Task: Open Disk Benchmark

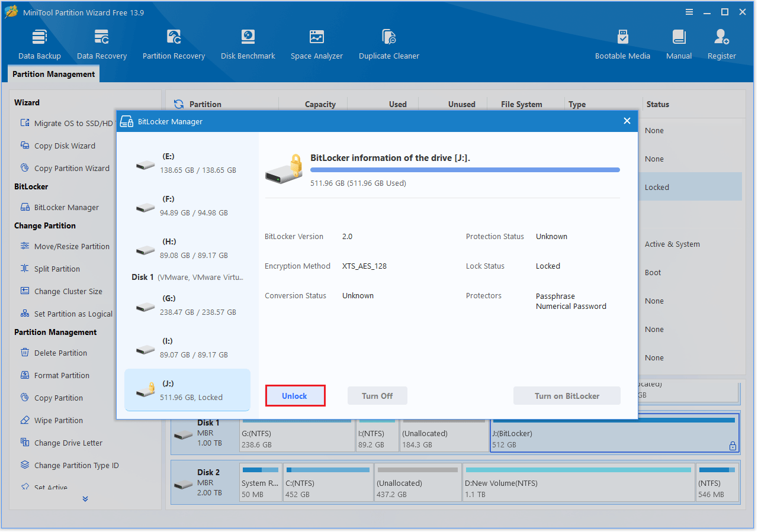Action: pos(248,44)
